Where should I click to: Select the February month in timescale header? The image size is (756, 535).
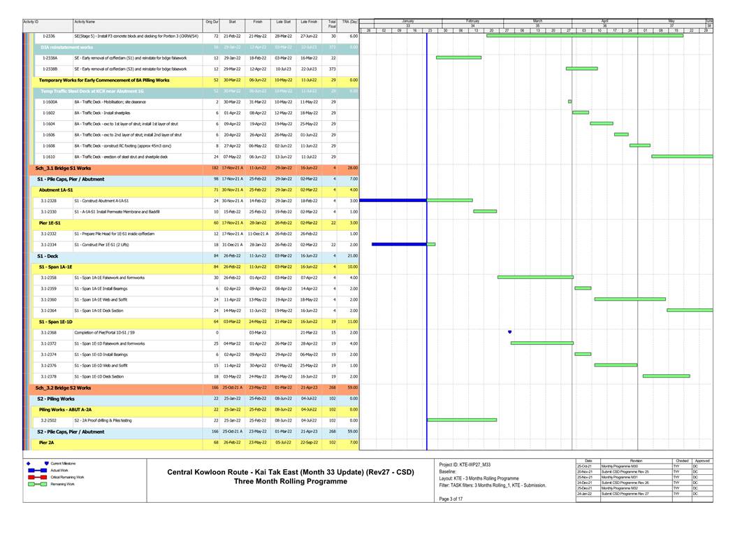473,21
